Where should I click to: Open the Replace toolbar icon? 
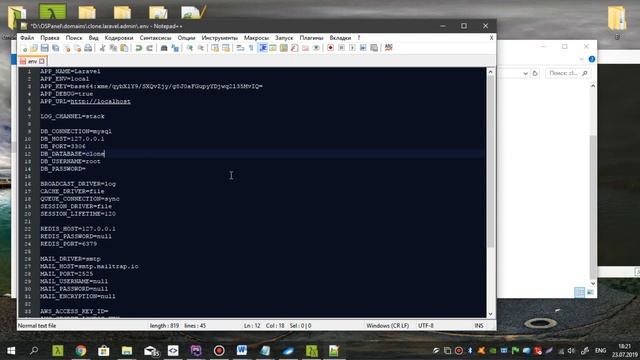[x=175, y=48]
